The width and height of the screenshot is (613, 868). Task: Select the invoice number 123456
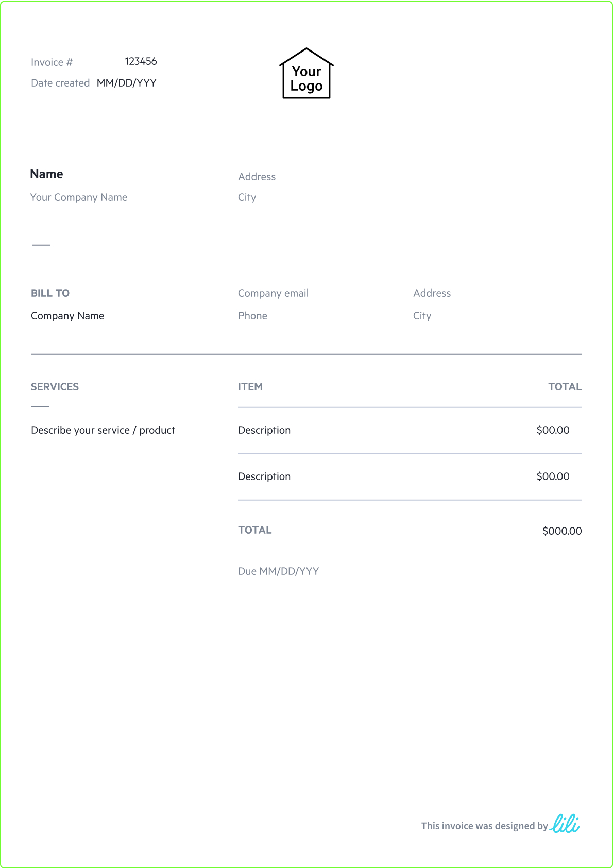[x=141, y=61]
